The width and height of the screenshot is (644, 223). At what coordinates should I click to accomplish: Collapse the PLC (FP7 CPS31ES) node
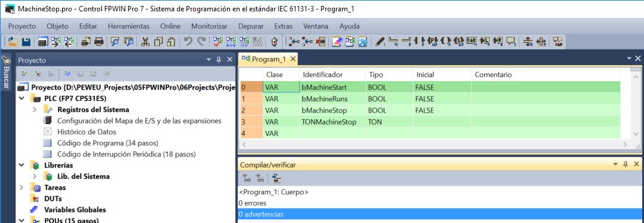21,99
